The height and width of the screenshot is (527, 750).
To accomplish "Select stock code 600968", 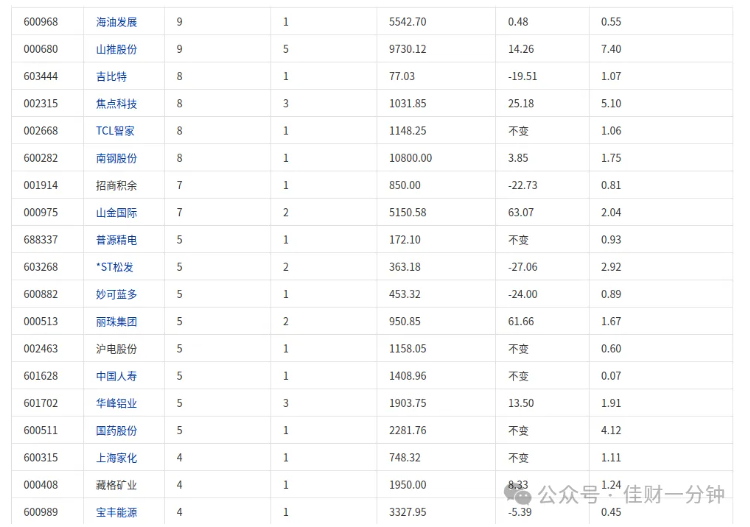I will pos(41,22).
